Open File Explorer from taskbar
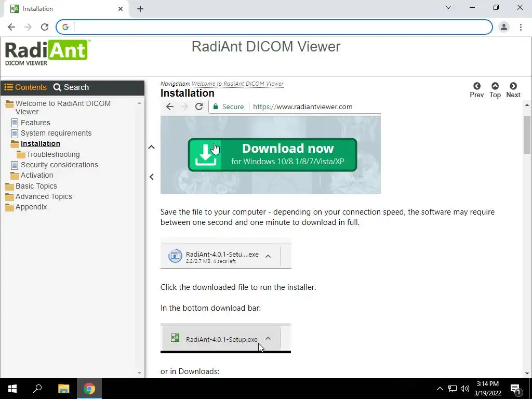 tap(63, 389)
